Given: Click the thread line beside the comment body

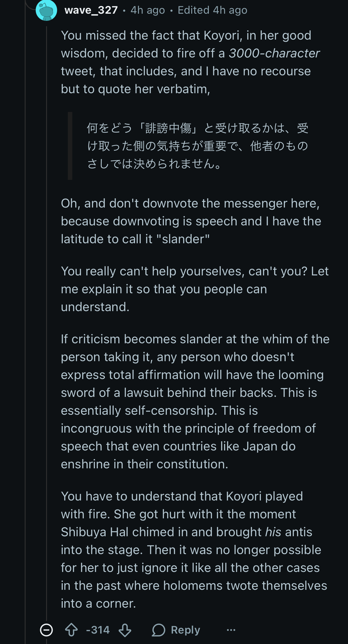Looking at the screenshot, I should click(46, 298).
